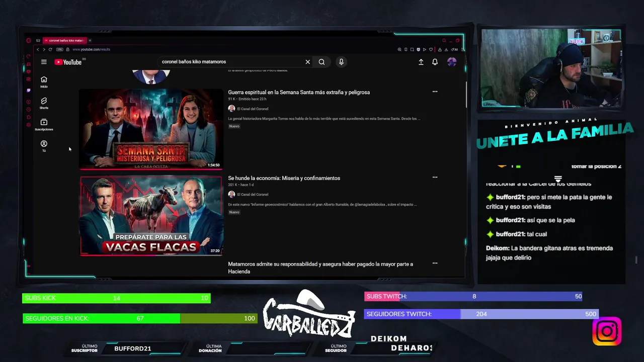Click the Vacas Flacas video thumbnail

pos(151,216)
